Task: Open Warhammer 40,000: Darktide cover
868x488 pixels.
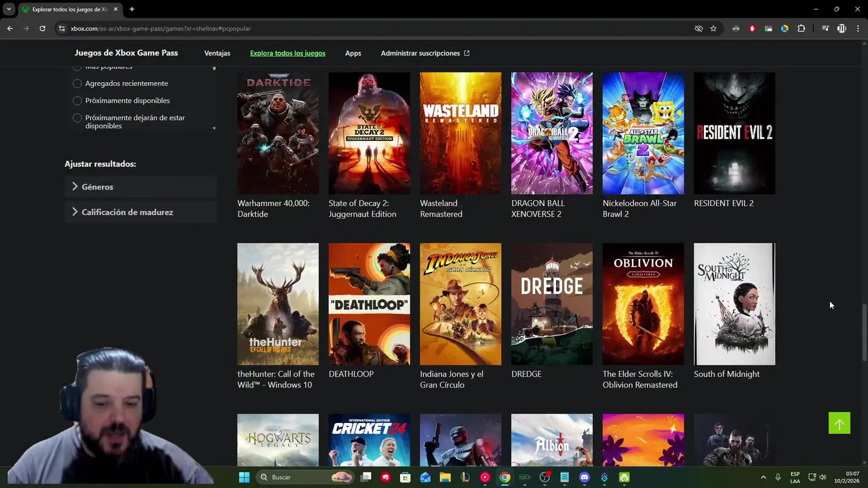Action: [278, 134]
